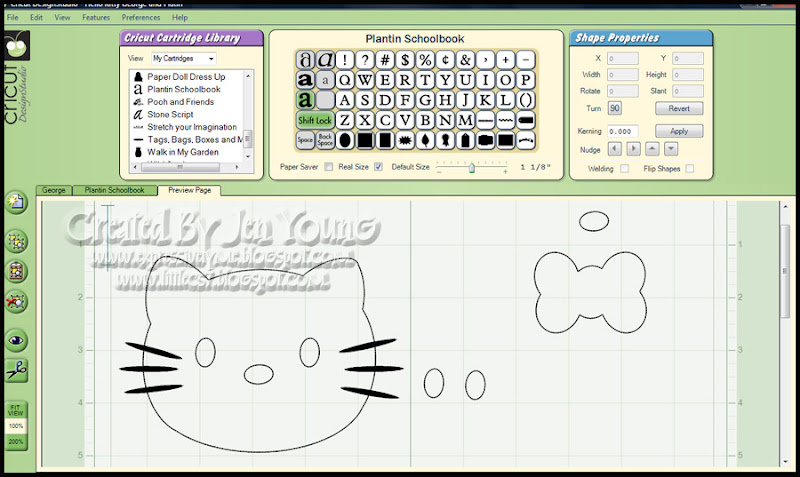The width and height of the screenshot is (800, 477).
Task: Click the Revert button
Action: (679, 108)
